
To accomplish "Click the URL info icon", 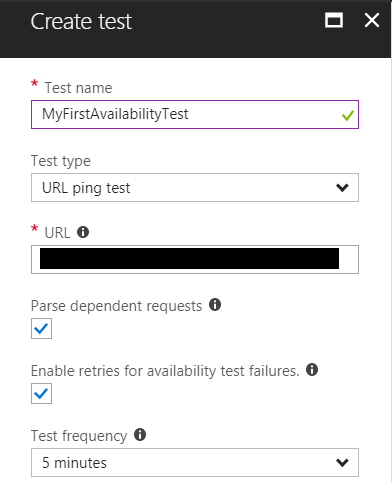I will 83,232.
